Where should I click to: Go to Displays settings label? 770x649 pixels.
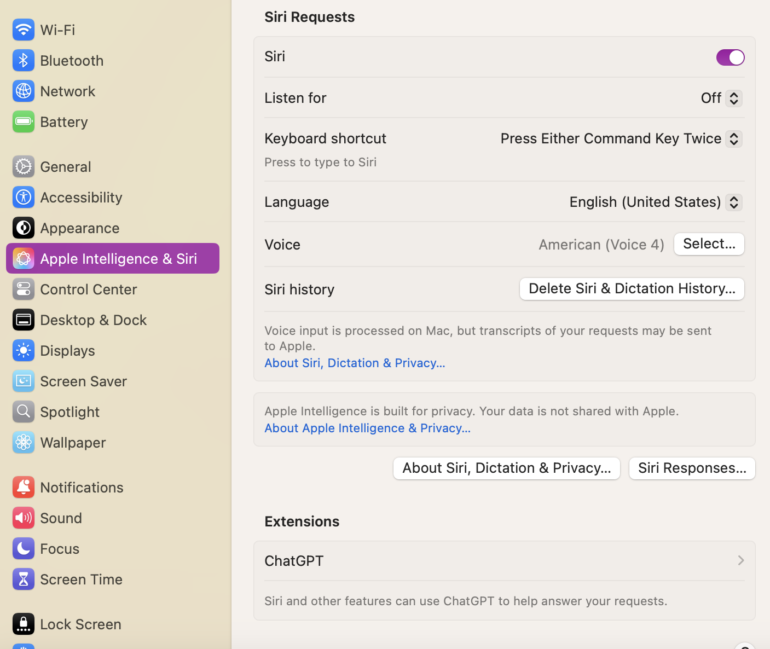click(67, 351)
